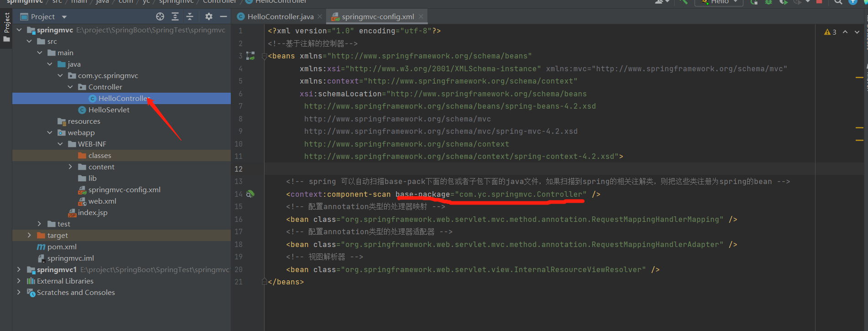Click the red Stop icon
Viewport: 868px width, 331px height.
819,2
